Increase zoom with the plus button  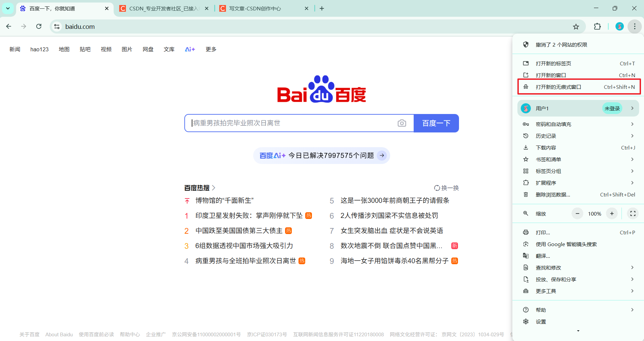click(x=612, y=214)
